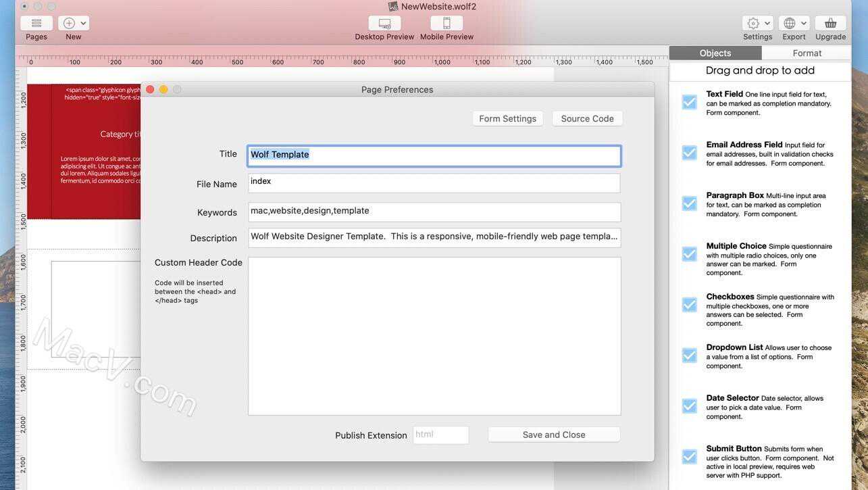Click into the Keywords input field
The image size is (868, 490).
[434, 212]
